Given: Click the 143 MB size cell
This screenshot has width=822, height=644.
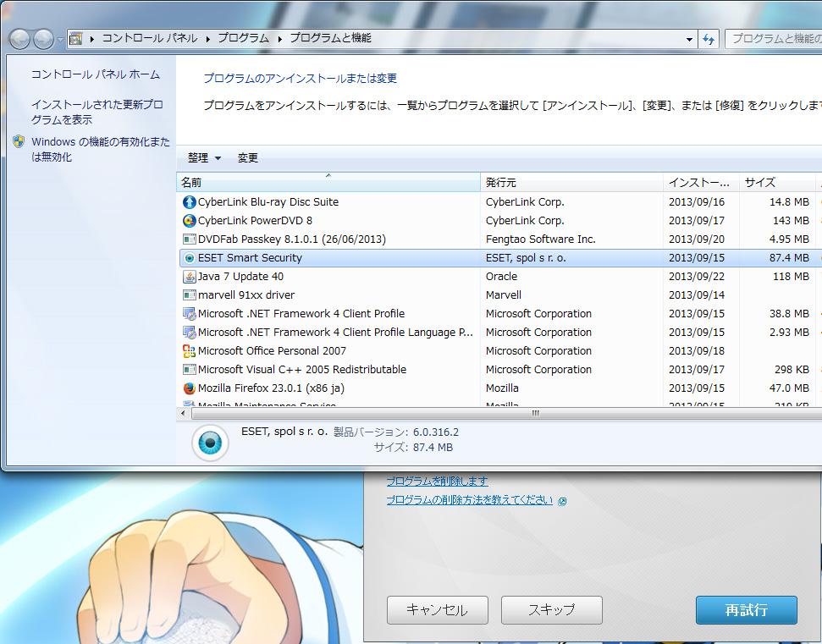Looking at the screenshot, I should [791, 221].
